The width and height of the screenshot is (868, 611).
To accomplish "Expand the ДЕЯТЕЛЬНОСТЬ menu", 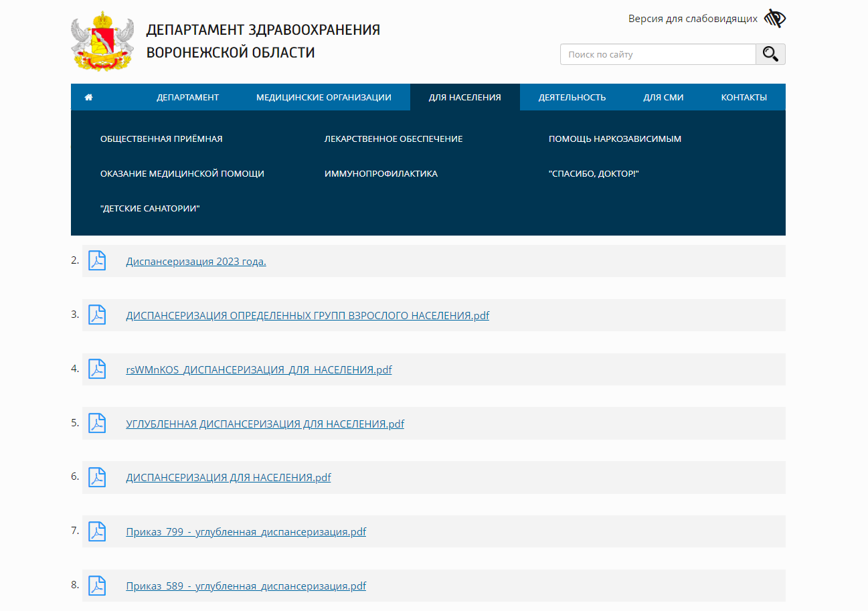I will coord(572,97).
